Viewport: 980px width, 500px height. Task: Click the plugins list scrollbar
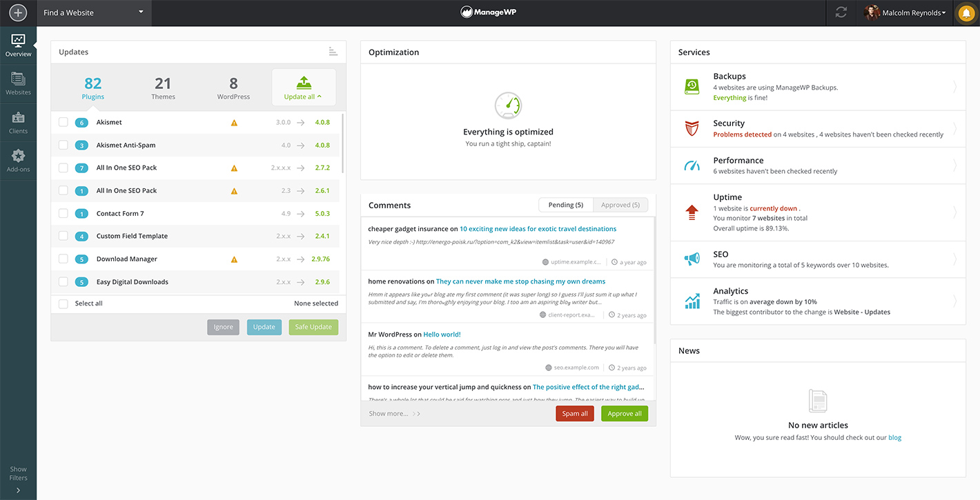point(342,143)
